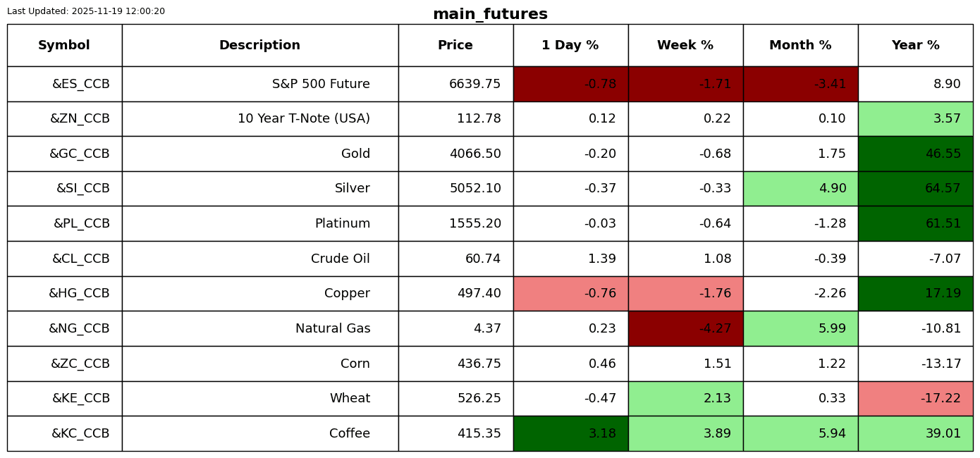Click the Year % column header
The height and width of the screenshot is (458, 980).
click(x=915, y=46)
